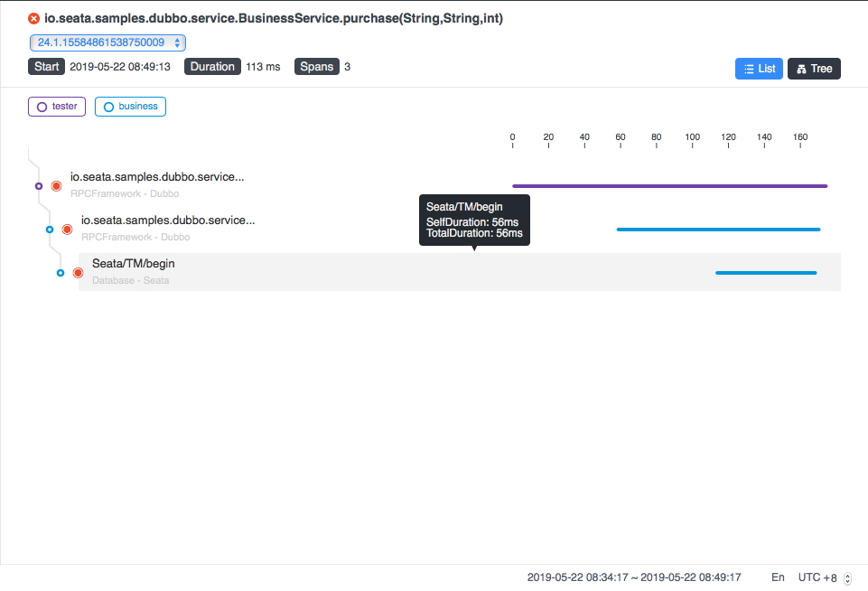Click the blue node circle of Seata/TM/begin

pos(61,273)
